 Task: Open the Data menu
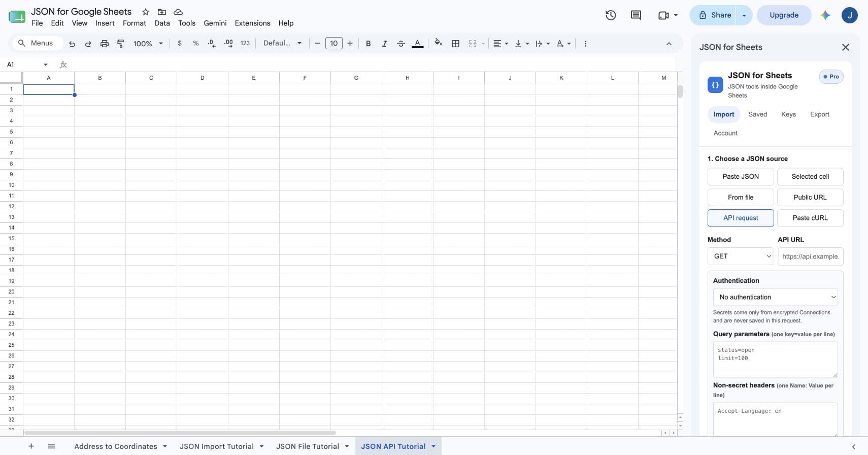pos(162,23)
